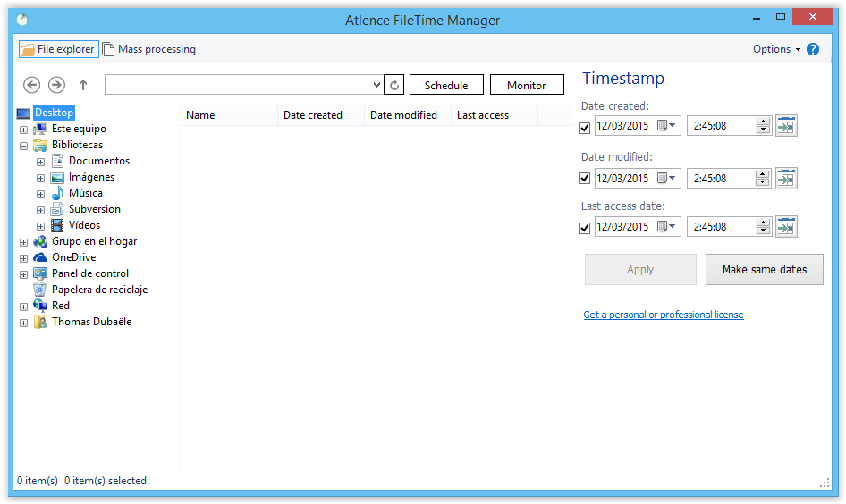Expand the Grupo en el hogar node

[x=24, y=242]
